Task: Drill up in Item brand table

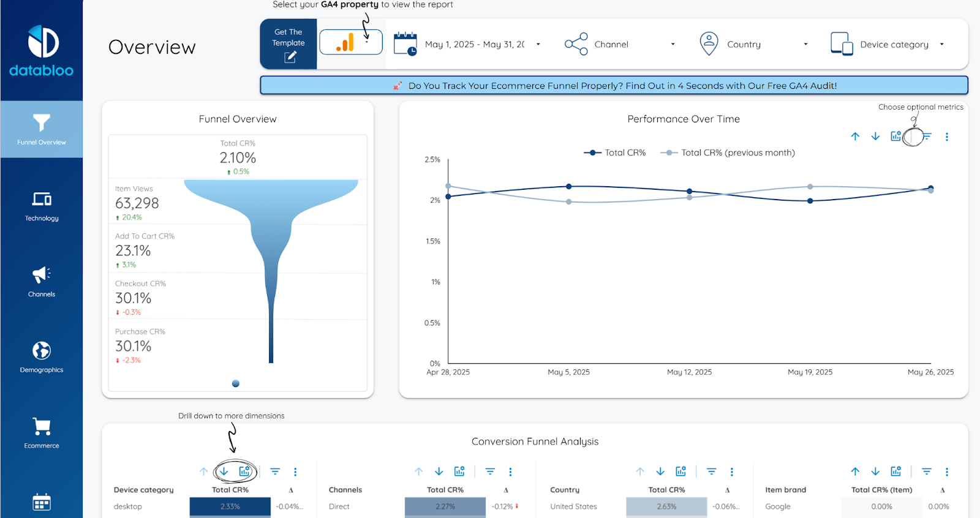Action: [855, 471]
